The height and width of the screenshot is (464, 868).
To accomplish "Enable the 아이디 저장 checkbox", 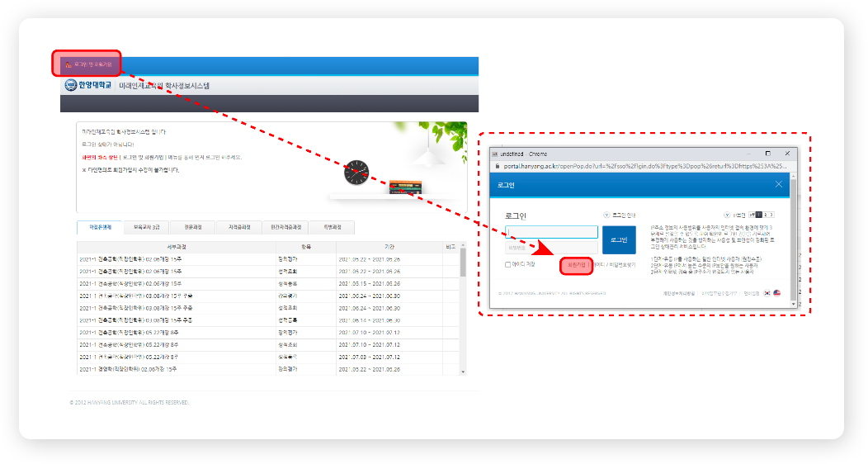I will [x=508, y=265].
